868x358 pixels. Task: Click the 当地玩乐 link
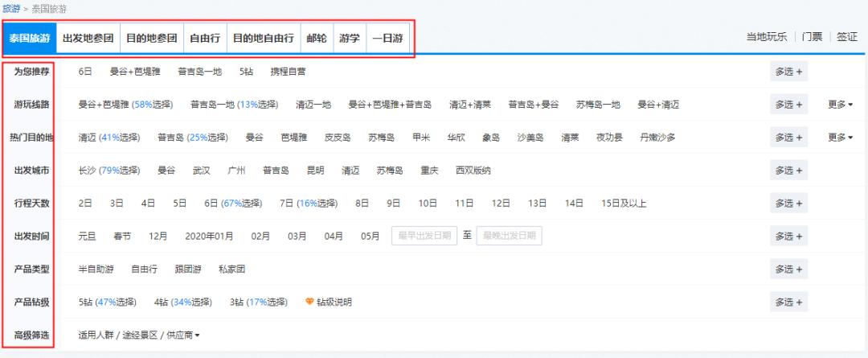766,37
